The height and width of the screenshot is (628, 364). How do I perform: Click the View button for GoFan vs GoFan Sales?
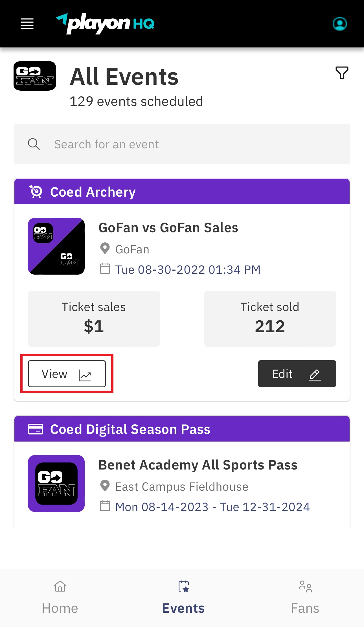(x=67, y=374)
